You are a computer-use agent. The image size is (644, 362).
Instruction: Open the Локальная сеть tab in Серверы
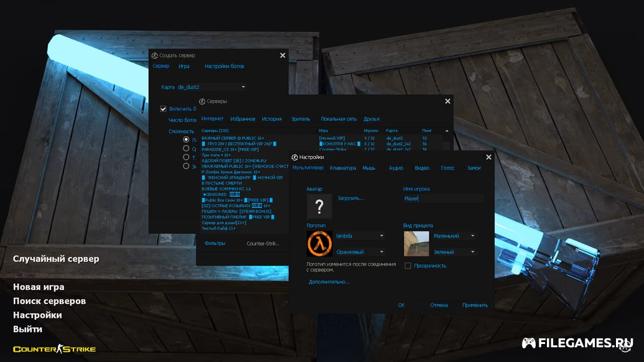point(339,119)
